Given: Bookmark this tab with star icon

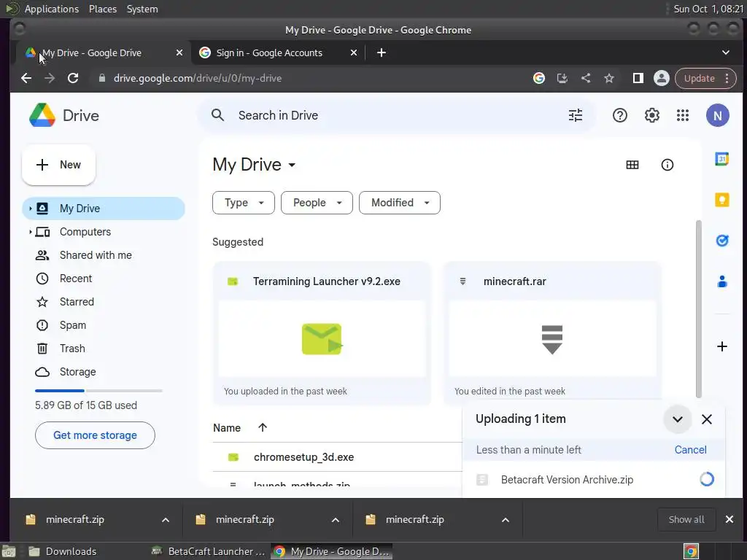Looking at the screenshot, I should pyautogui.click(x=609, y=78).
